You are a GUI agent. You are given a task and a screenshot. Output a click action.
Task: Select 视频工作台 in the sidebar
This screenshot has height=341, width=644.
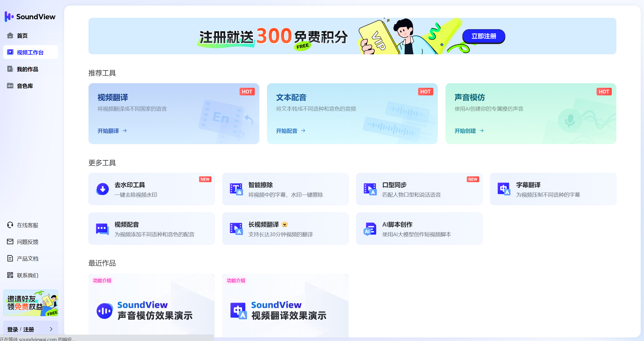point(31,52)
